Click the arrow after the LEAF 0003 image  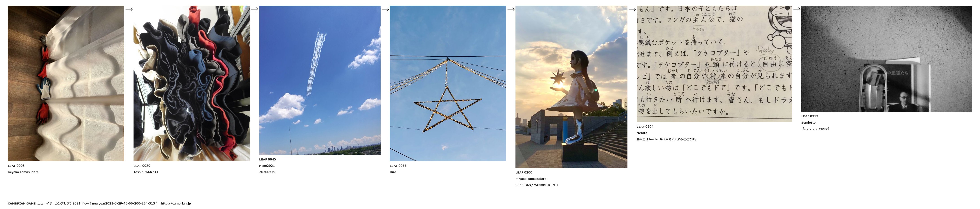tap(129, 9)
